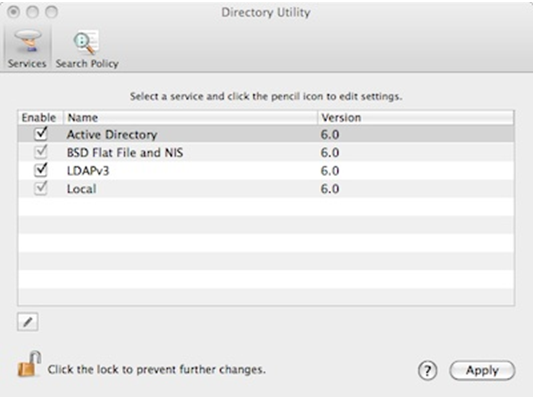Click the open padlock icon
536x399 pixels.
pyautogui.click(x=29, y=364)
